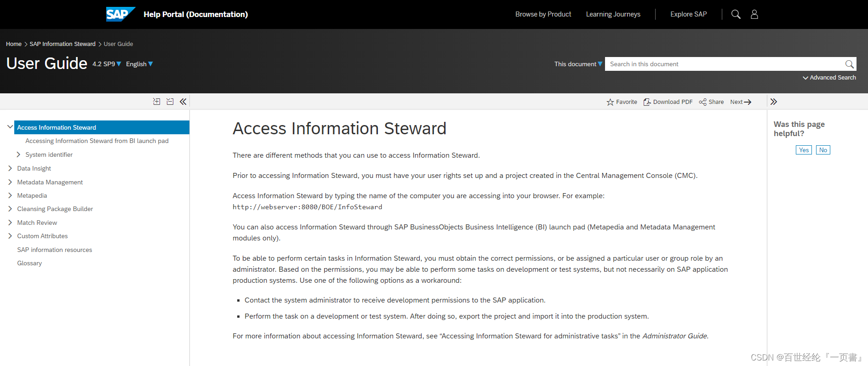The width and height of the screenshot is (868, 366).
Task: Expand the Cleansing Package Builder node
Action: [10, 209]
